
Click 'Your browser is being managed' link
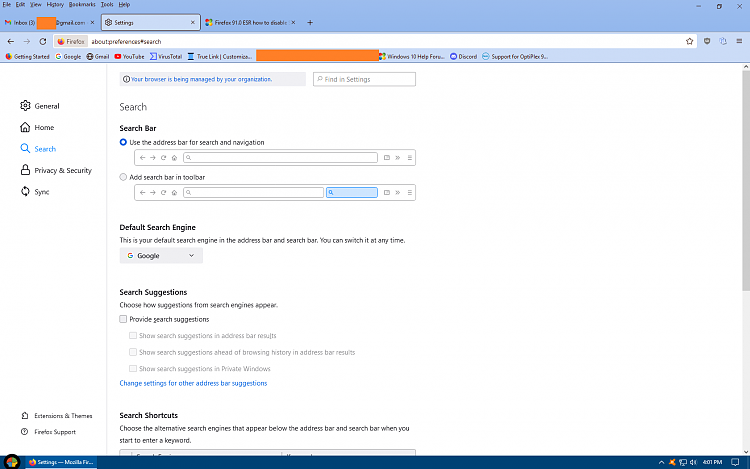[201, 79]
